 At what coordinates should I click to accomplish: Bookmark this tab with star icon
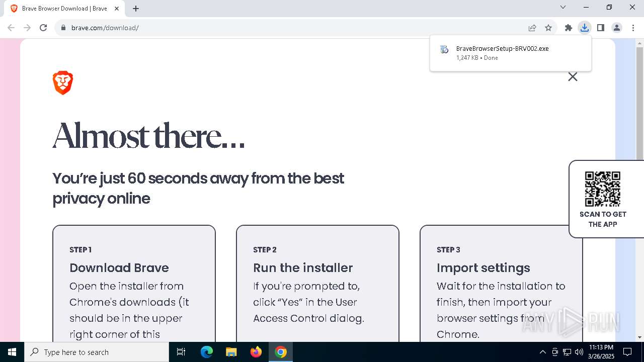coord(548,28)
